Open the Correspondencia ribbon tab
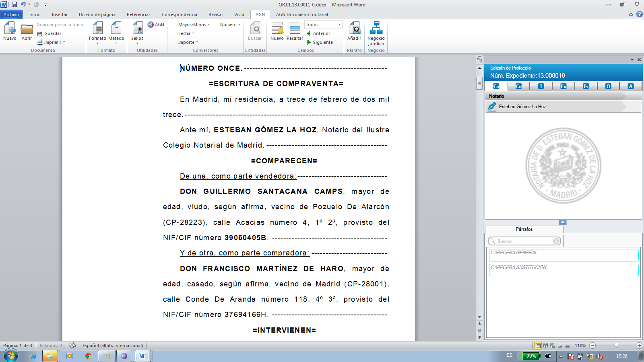The height and width of the screenshot is (362, 644). coord(179,14)
